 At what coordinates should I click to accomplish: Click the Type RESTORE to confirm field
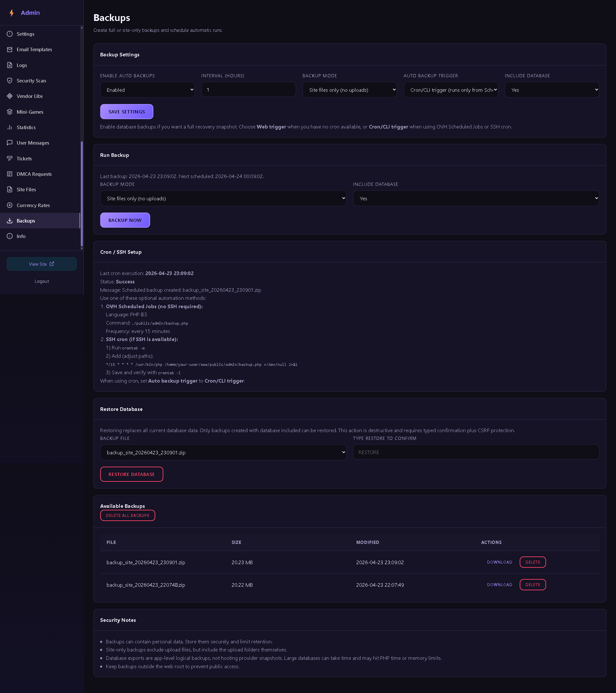[x=476, y=452]
